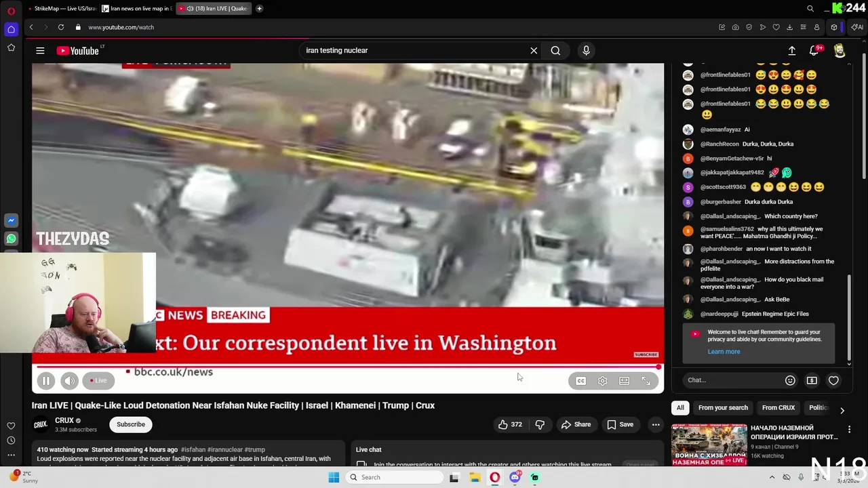868x488 pixels.
Task: Mute the video volume
Action: pyautogui.click(x=69, y=381)
